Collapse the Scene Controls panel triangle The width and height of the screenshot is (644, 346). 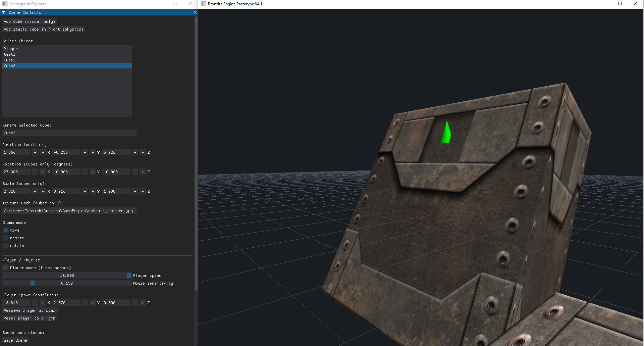coord(4,12)
